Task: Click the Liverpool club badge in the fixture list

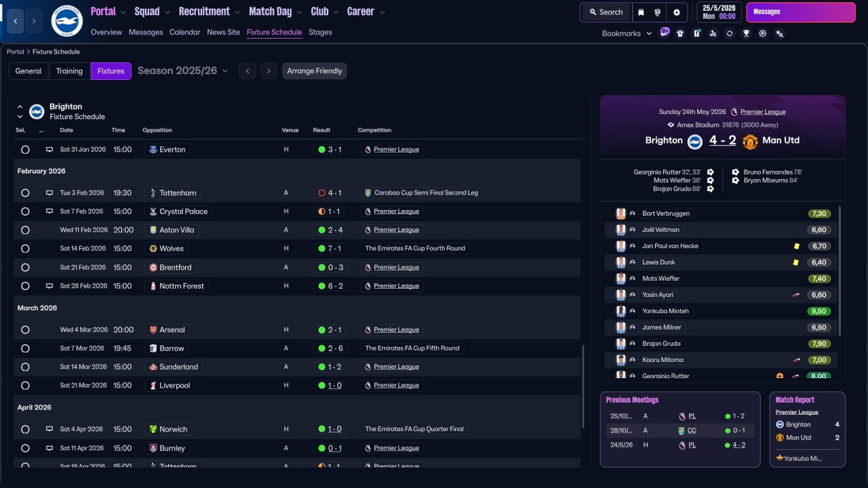Action: 153,386
